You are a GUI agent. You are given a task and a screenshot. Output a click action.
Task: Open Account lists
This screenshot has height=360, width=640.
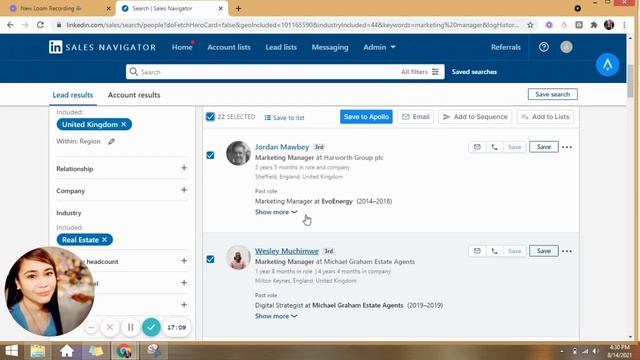click(229, 47)
